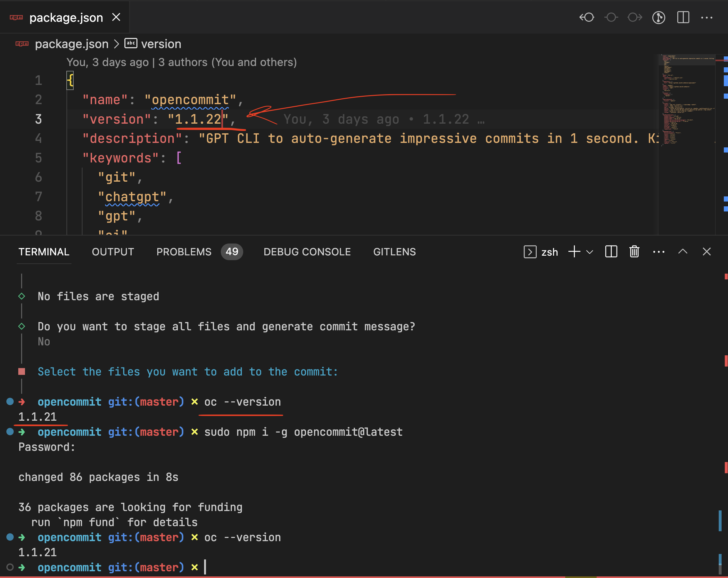728x578 pixels.
Task: Click package.json in the breadcrumb
Action: [x=71, y=44]
